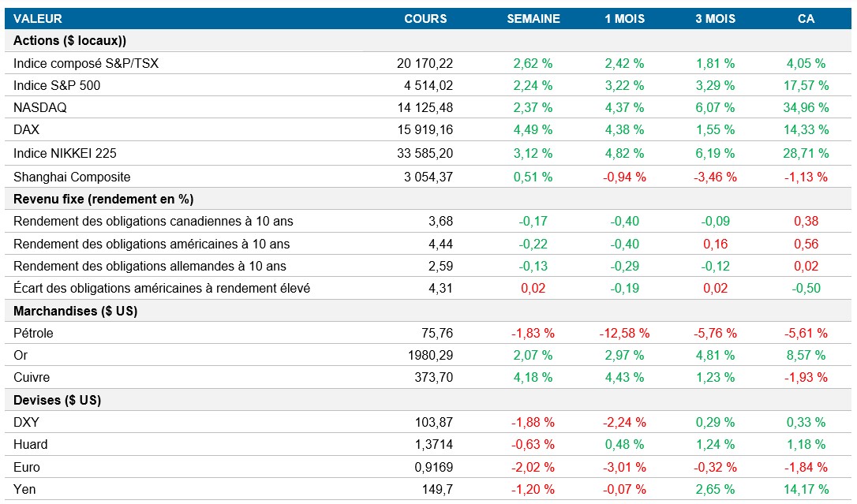
Task: Click the 3 MOIS column header
Action: click(715, 19)
